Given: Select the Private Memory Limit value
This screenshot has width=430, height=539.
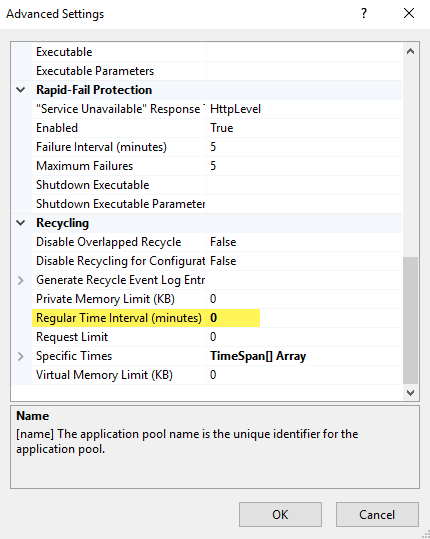Looking at the screenshot, I should click(x=304, y=299).
